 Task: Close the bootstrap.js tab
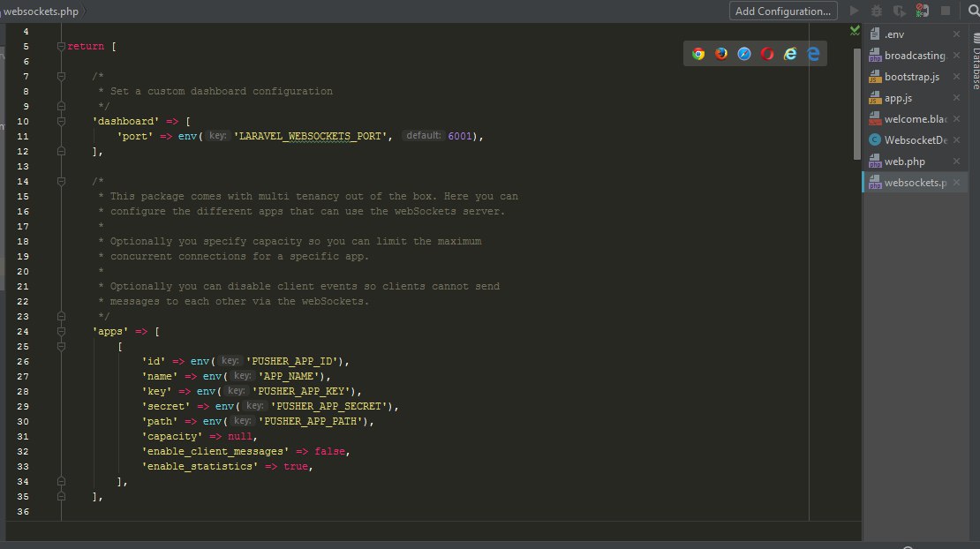click(x=956, y=77)
